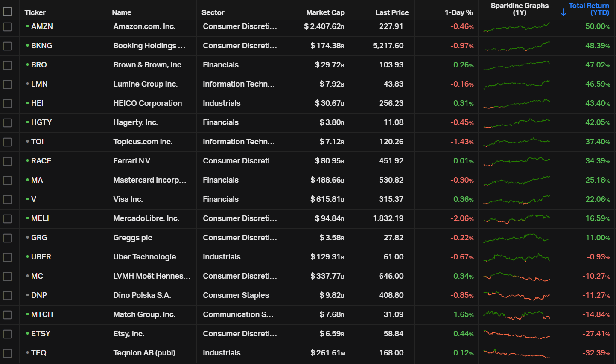Screen dimensions: 616x364
Task: Click the Sparkline Graphs (1Y) column header
Action: [x=520, y=9]
